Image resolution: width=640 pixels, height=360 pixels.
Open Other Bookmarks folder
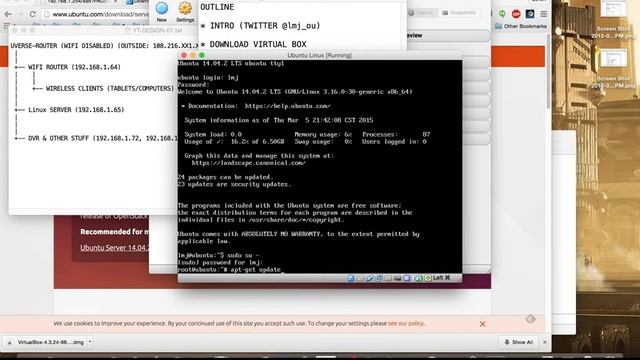pos(521,26)
